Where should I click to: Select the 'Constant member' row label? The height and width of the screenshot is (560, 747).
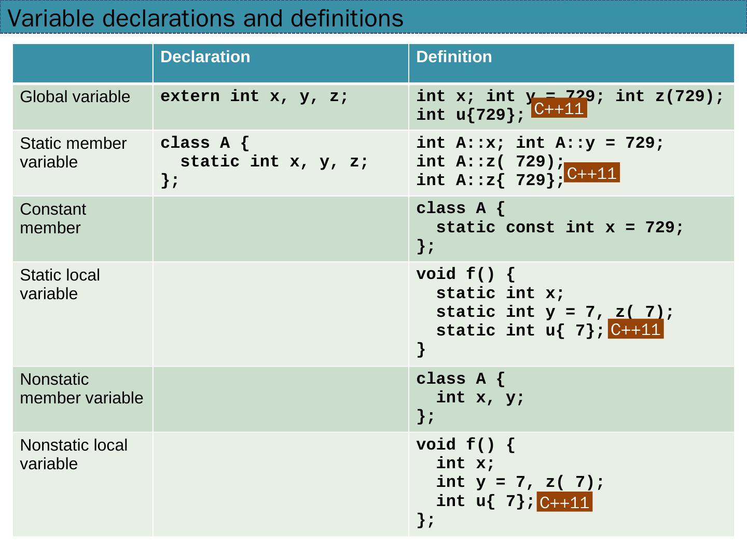tap(53, 218)
